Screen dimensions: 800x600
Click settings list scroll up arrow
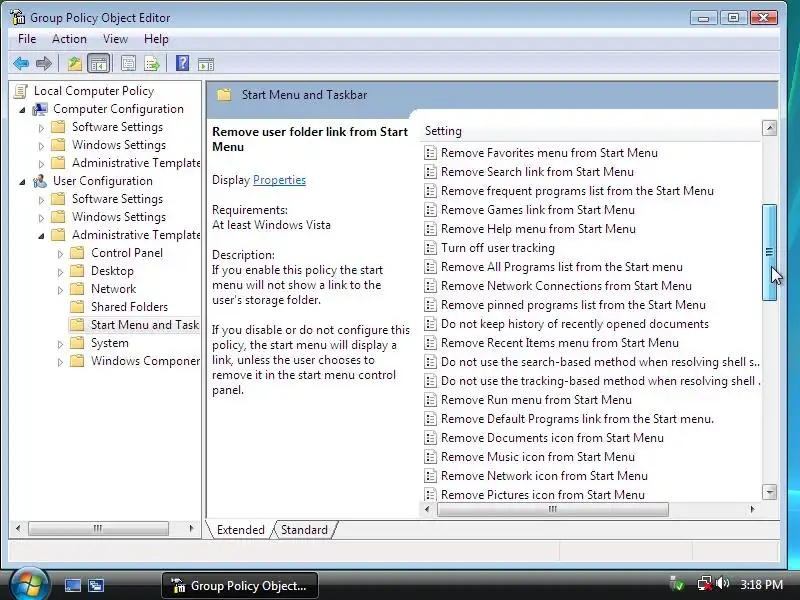(769, 128)
